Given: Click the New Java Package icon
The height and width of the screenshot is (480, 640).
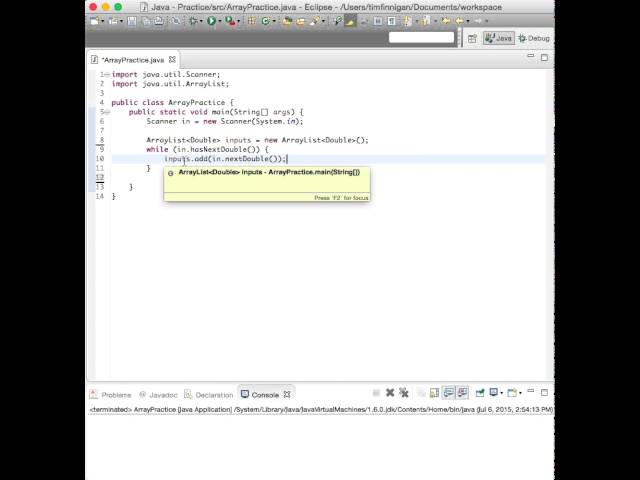Looking at the screenshot, I should coord(251,21).
